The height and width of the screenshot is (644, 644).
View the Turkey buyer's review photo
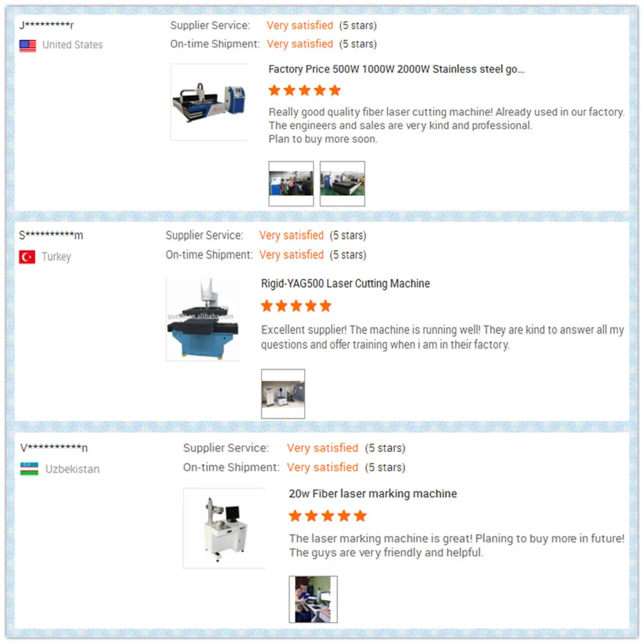283,394
